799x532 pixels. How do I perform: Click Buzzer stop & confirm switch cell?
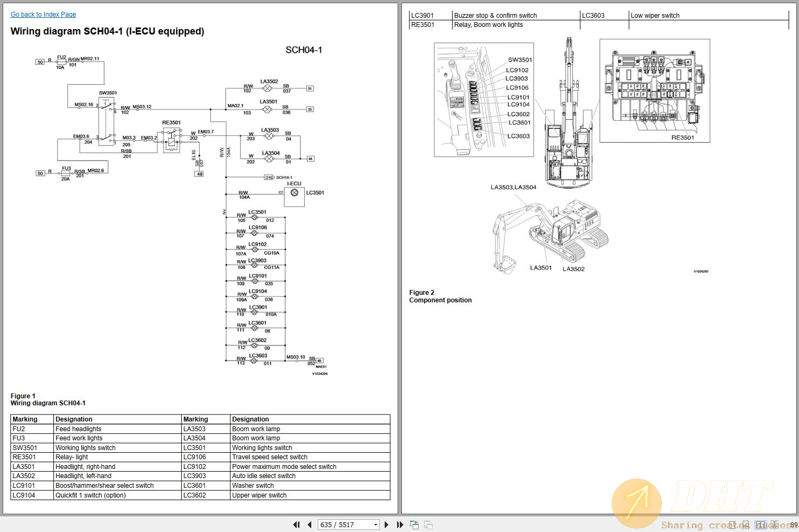coord(516,16)
